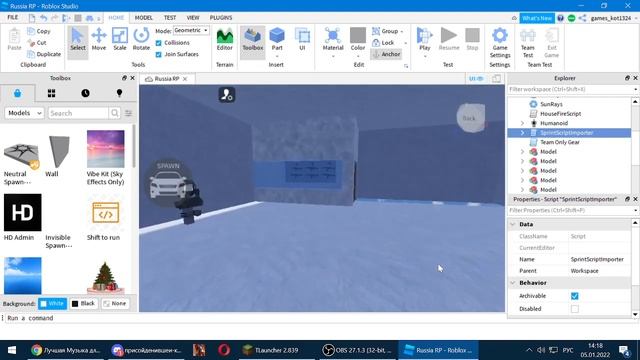Image resolution: width=640 pixels, height=360 pixels.
Task: Start a Team Test
Action: pos(527,43)
